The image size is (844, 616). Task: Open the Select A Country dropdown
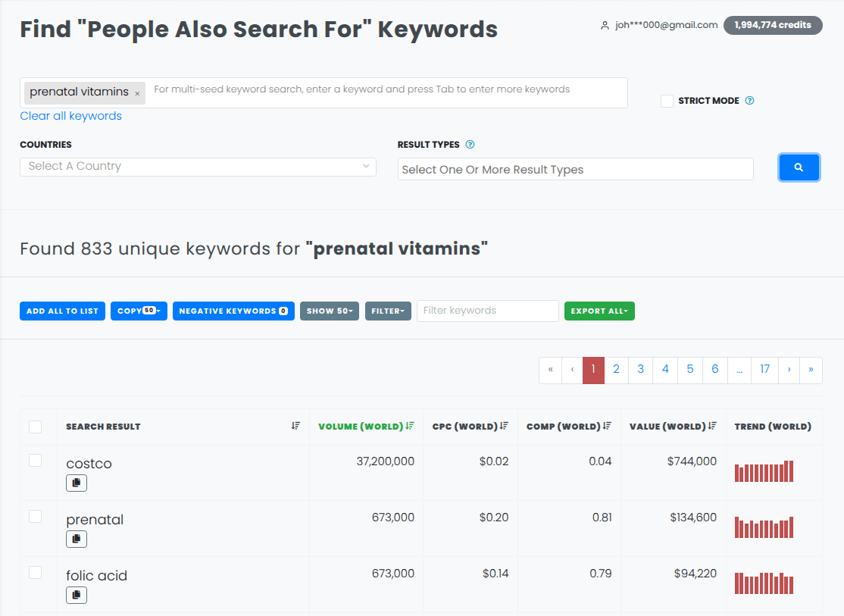point(198,167)
